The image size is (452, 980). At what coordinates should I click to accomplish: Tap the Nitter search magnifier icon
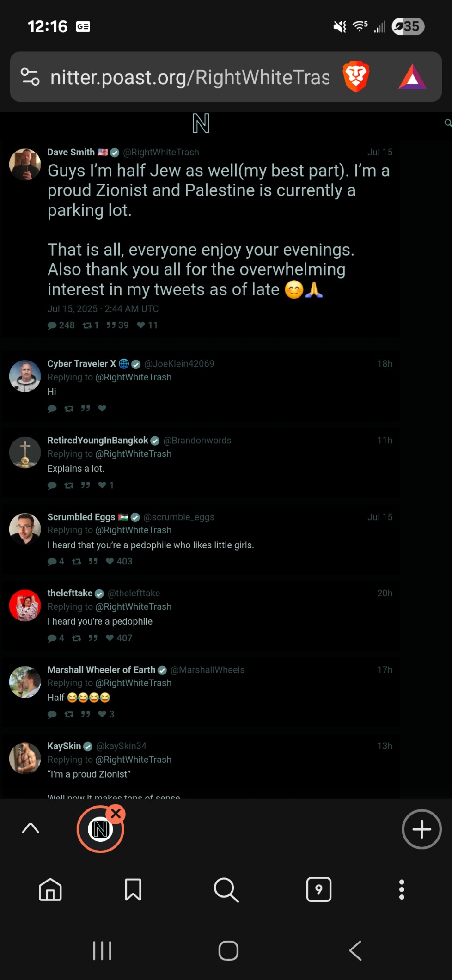pyautogui.click(x=447, y=123)
